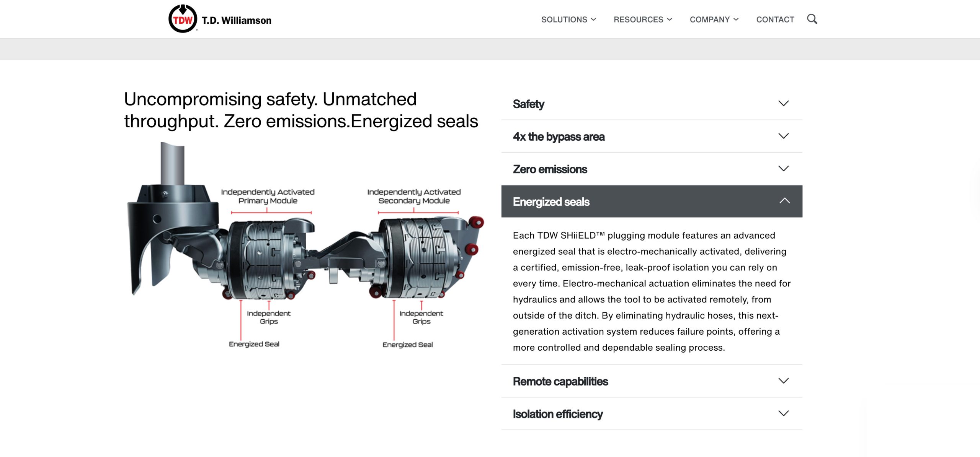
Task: Go to the Contact page
Action: click(x=775, y=20)
